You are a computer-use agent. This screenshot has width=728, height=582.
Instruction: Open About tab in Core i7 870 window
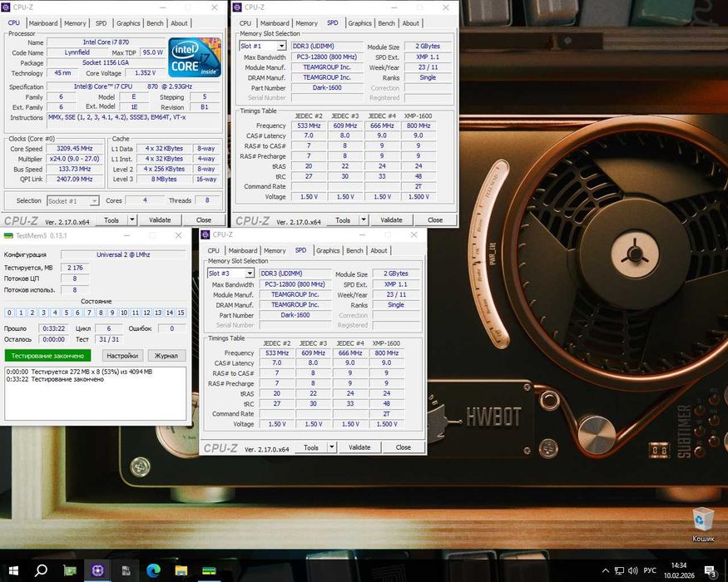[179, 23]
